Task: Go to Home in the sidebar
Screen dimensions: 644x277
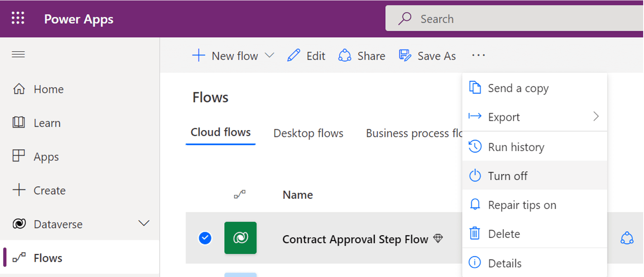Action: pyautogui.click(x=49, y=89)
